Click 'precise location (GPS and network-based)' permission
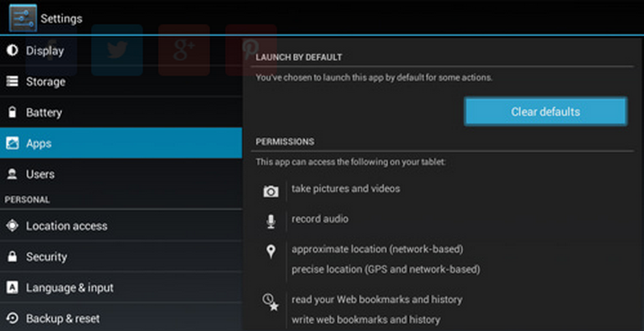The image size is (644, 331). coord(386,270)
